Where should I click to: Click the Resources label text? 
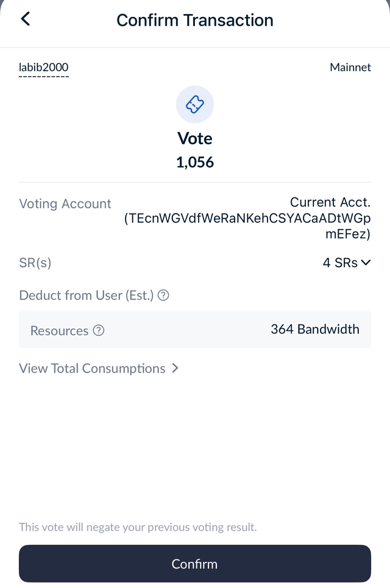[x=59, y=331]
